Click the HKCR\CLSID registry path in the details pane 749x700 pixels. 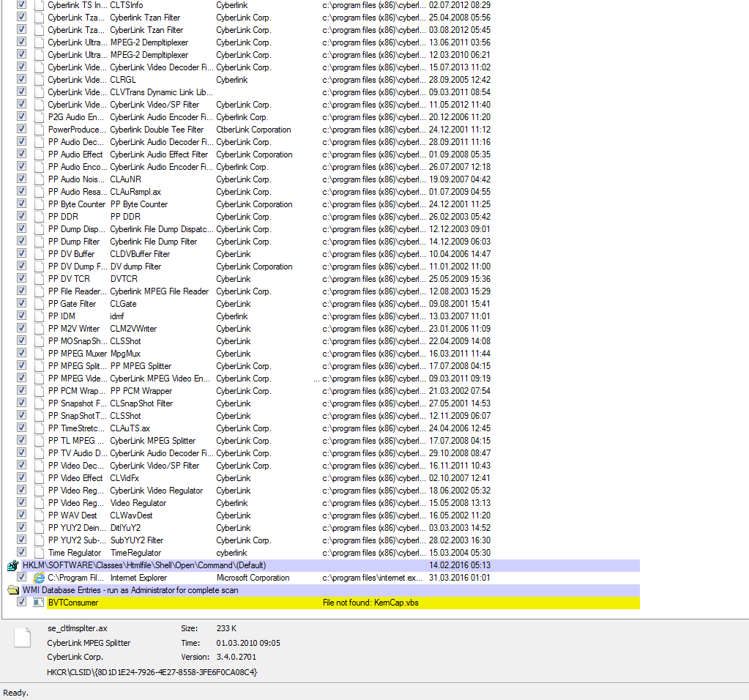(152, 673)
